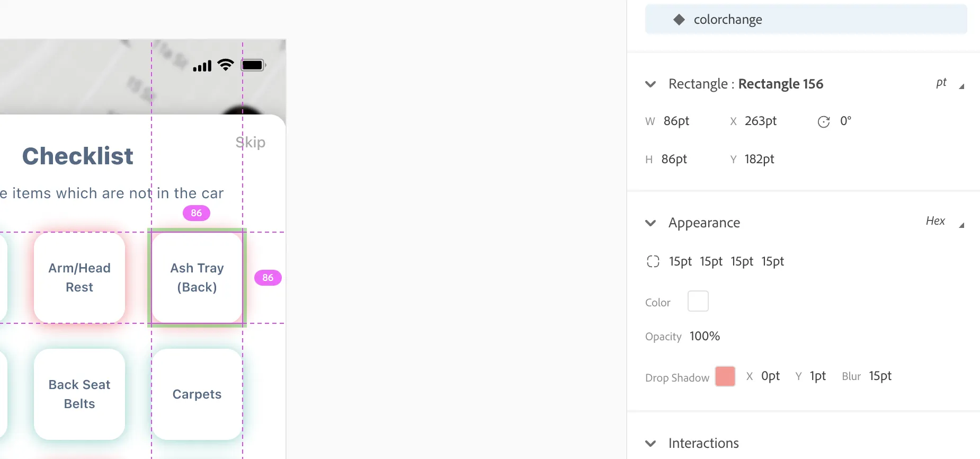Click the Wi-Fi icon in status bar

[x=226, y=65]
